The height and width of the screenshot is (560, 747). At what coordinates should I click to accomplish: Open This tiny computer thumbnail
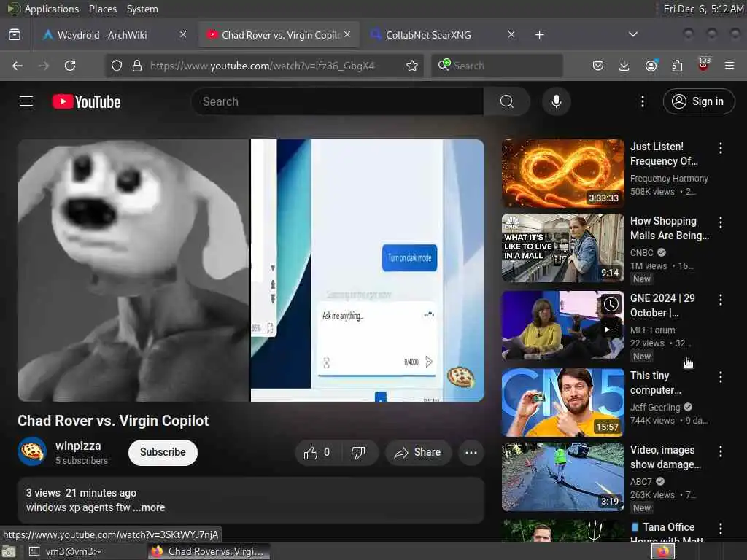click(562, 402)
